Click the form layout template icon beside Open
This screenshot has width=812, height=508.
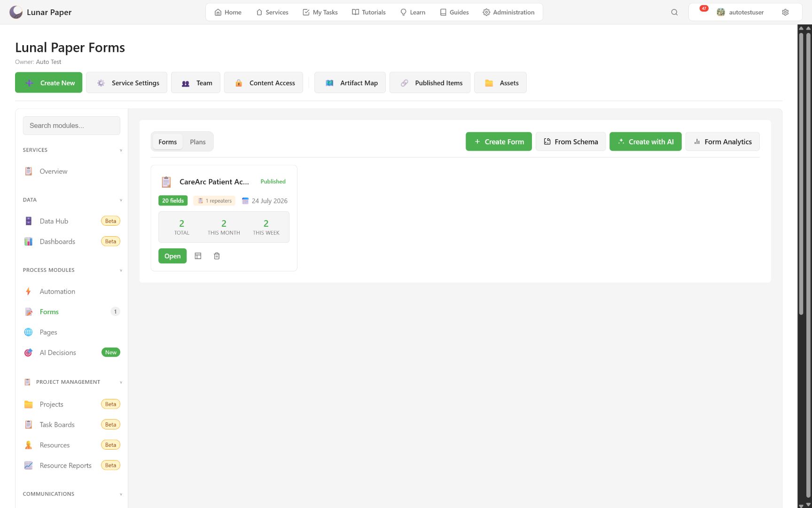(x=198, y=256)
